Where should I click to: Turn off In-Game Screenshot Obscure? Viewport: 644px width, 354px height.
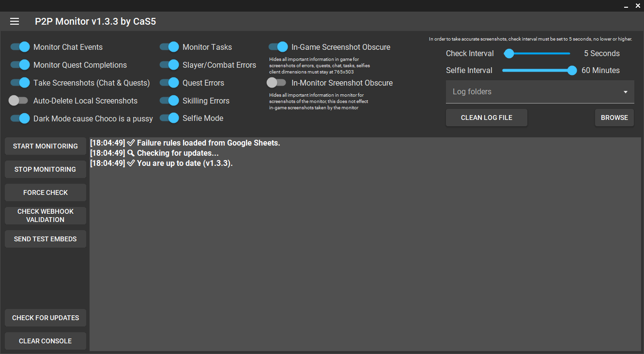click(x=278, y=47)
